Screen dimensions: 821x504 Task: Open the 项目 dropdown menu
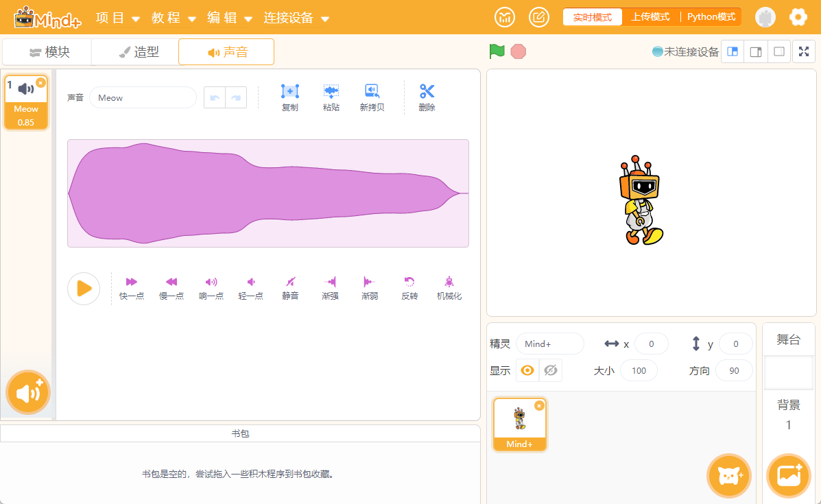click(x=117, y=18)
